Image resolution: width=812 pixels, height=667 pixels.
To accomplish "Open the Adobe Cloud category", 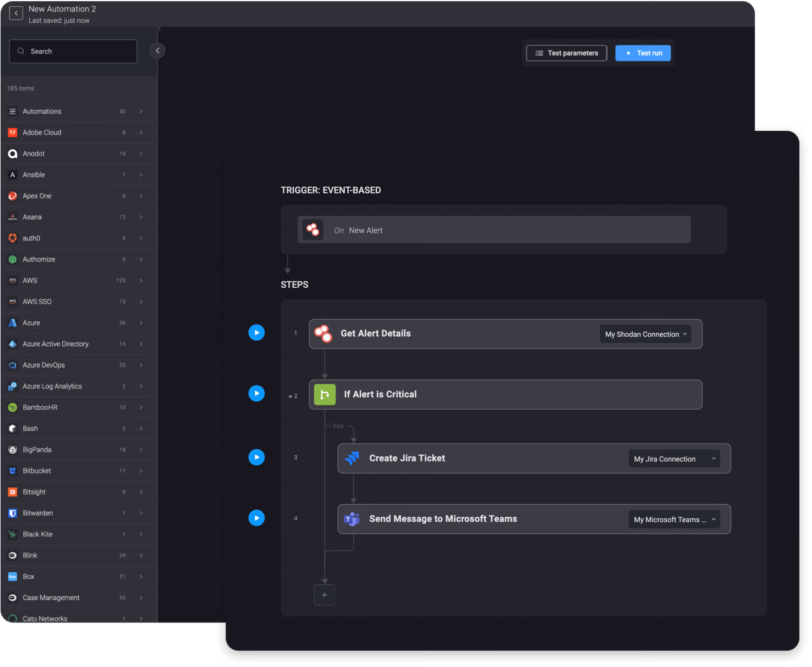I will [x=77, y=133].
